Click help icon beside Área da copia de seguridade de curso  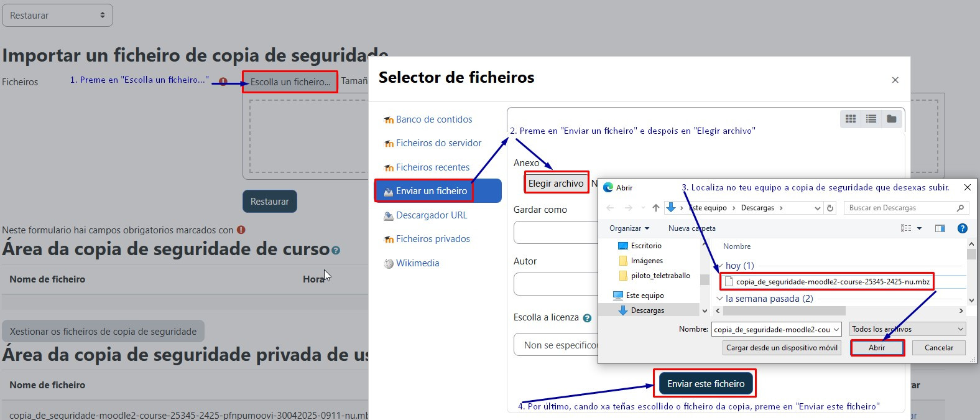336,250
